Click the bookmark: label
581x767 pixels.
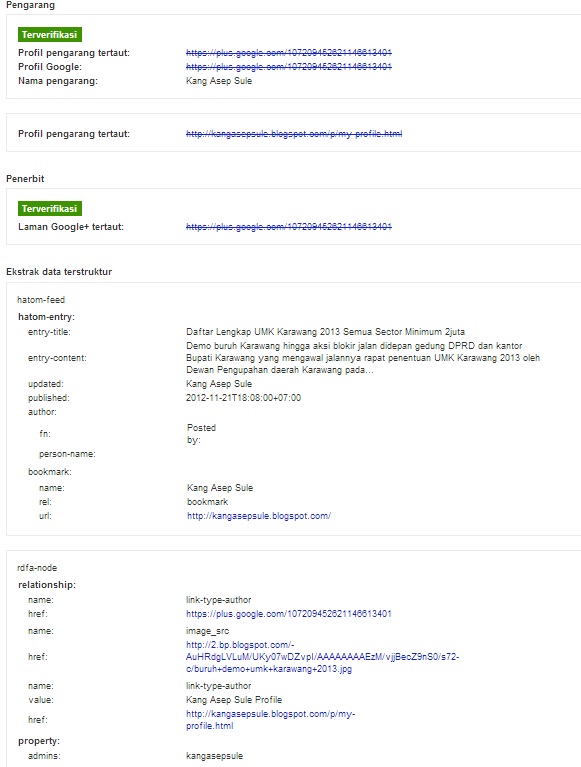tap(50, 472)
